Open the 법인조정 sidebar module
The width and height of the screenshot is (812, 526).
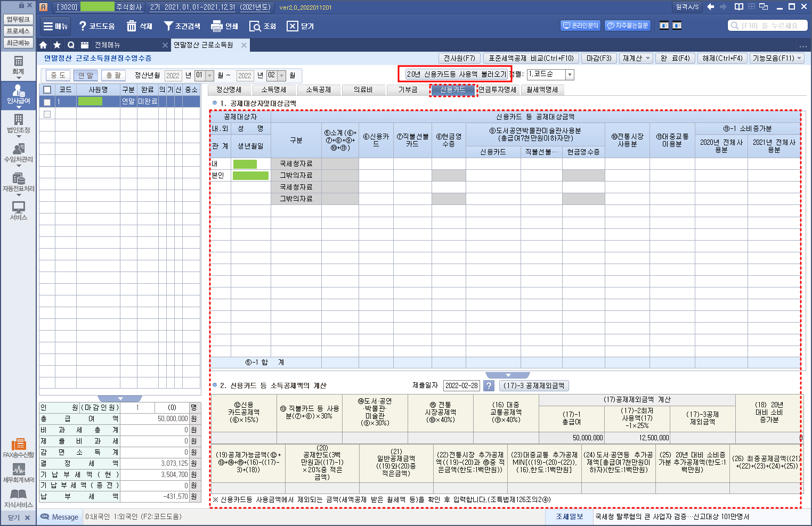[19, 123]
